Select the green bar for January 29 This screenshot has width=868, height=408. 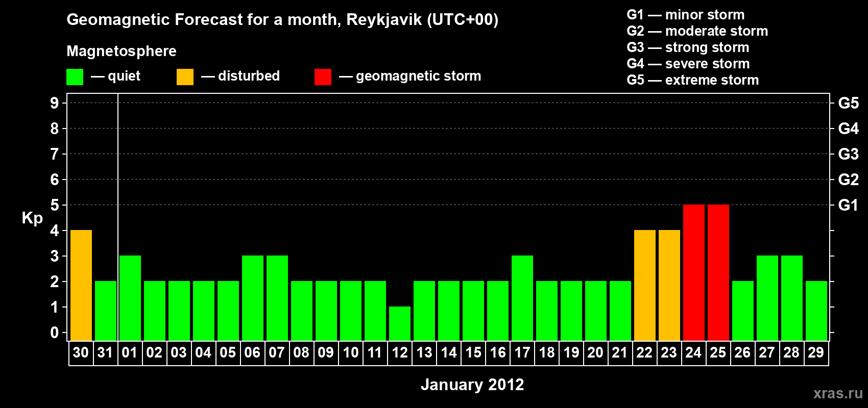[816, 311]
